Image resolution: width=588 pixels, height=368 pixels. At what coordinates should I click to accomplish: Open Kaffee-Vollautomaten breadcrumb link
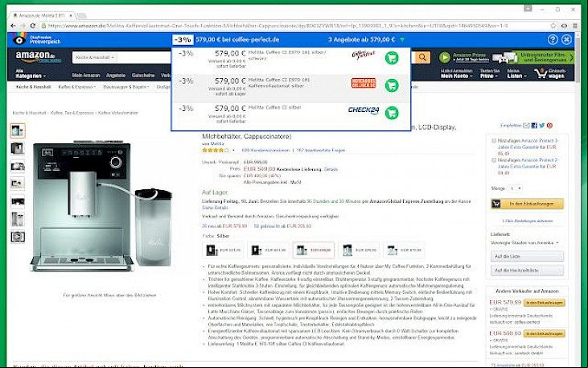117,113
